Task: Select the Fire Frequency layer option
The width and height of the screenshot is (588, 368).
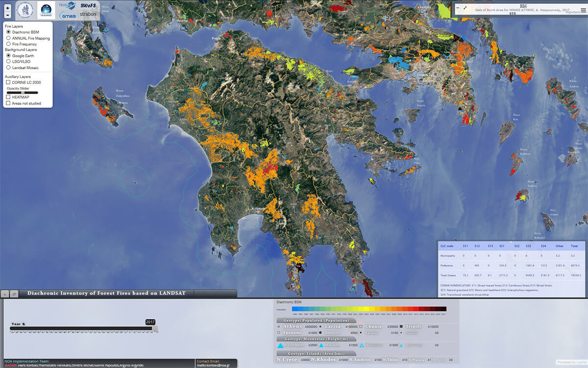Action: point(8,44)
